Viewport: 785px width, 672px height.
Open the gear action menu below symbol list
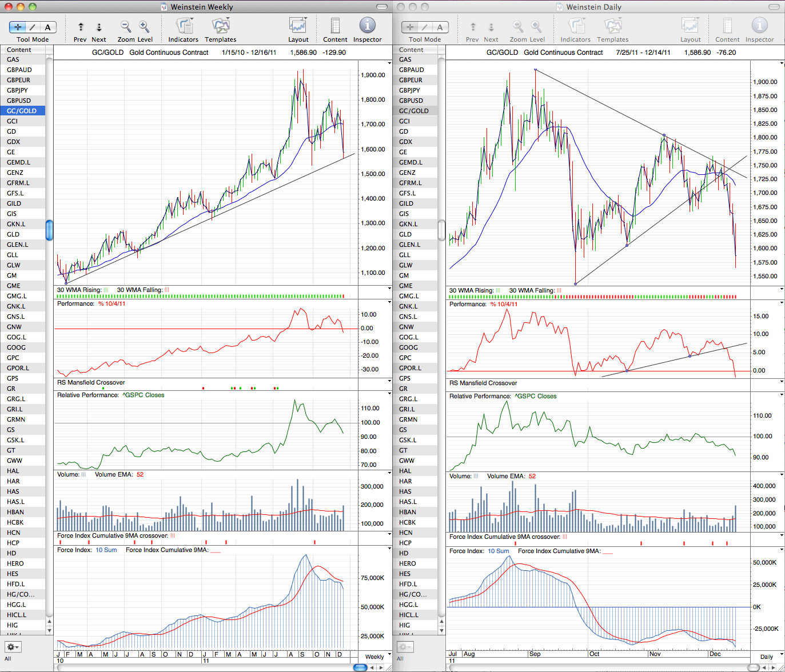(13, 647)
